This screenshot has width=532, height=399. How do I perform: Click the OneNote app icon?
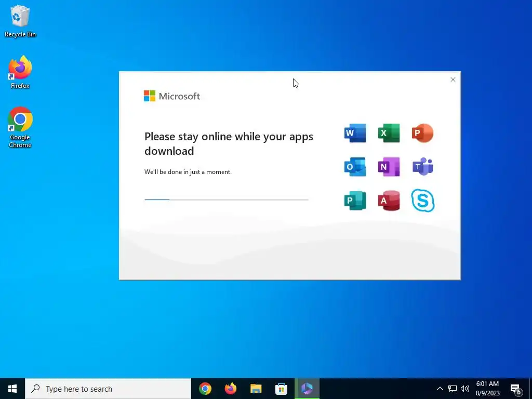(x=389, y=167)
